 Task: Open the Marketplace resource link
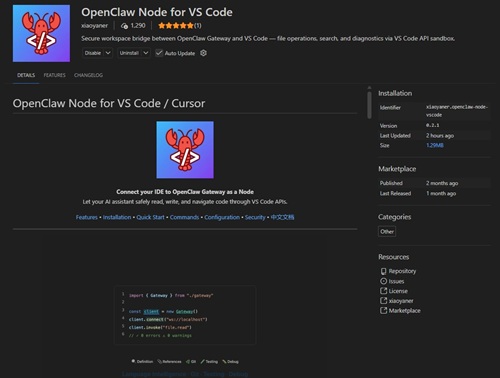(404, 310)
